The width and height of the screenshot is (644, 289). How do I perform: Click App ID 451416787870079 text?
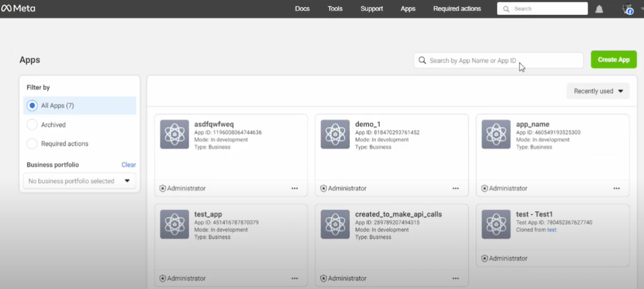coord(226,223)
